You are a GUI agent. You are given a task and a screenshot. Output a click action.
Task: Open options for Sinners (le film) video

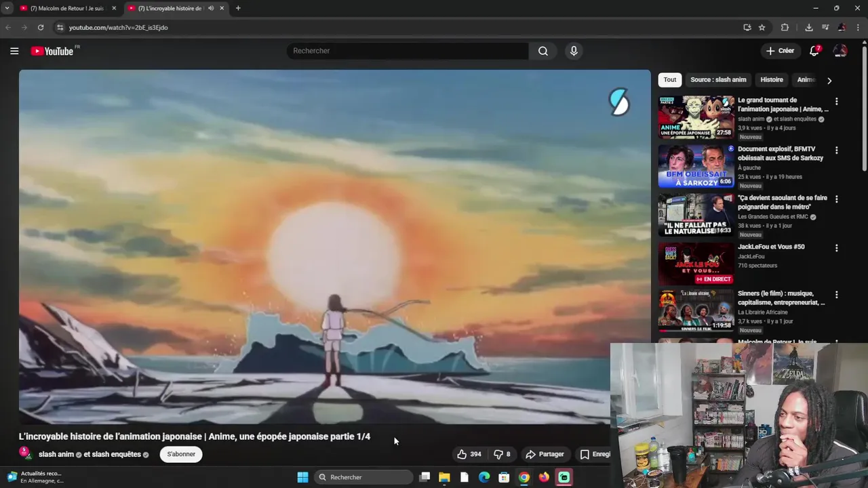[x=836, y=295]
